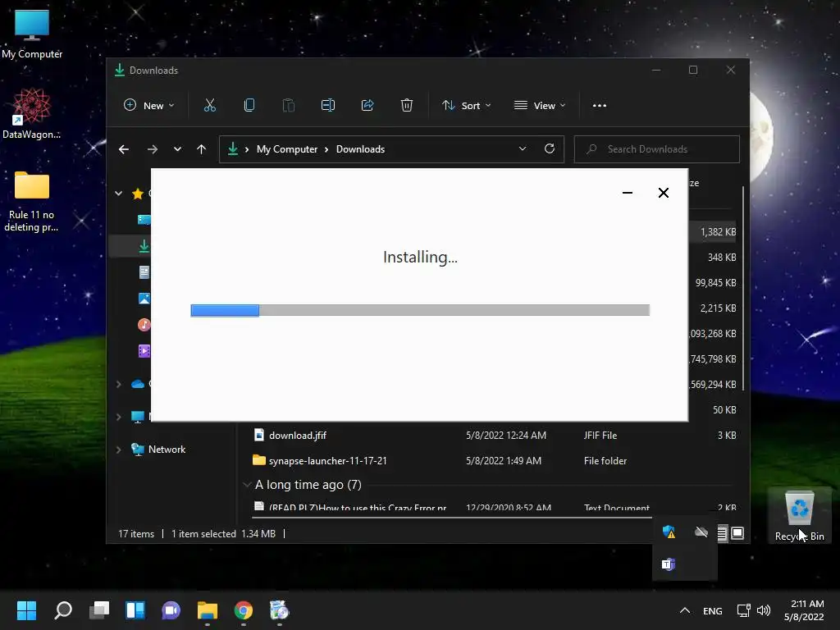This screenshot has width=840, height=630.
Task: Toggle the hidden tray icons chevron
Action: click(685, 610)
